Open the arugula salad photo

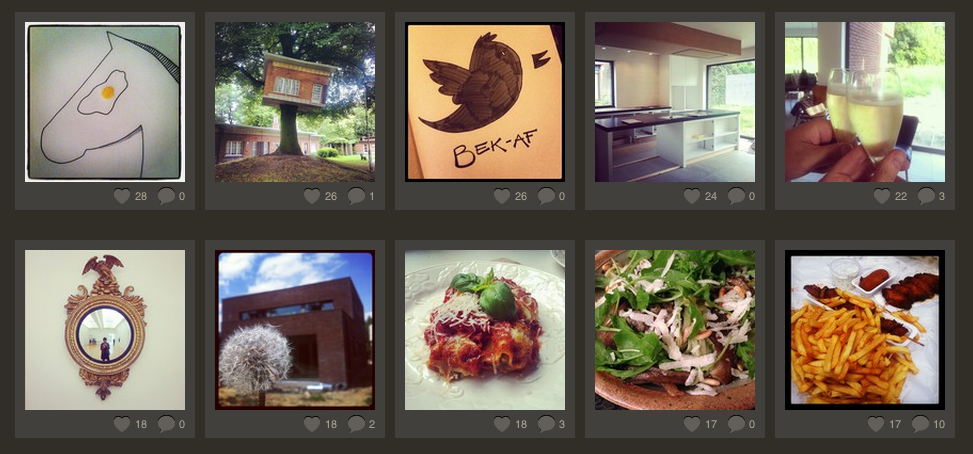coord(675,330)
